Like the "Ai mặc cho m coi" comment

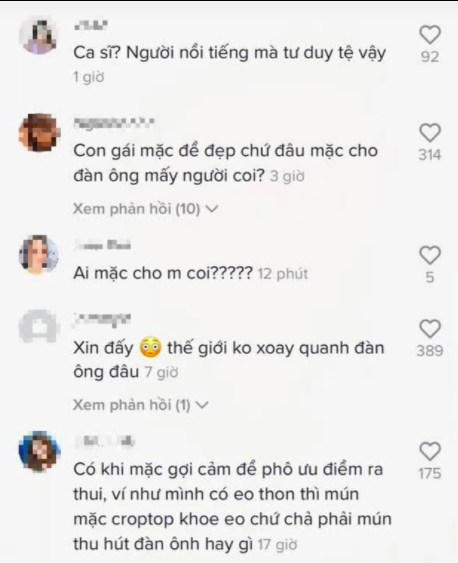pyautogui.click(x=430, y=256)
